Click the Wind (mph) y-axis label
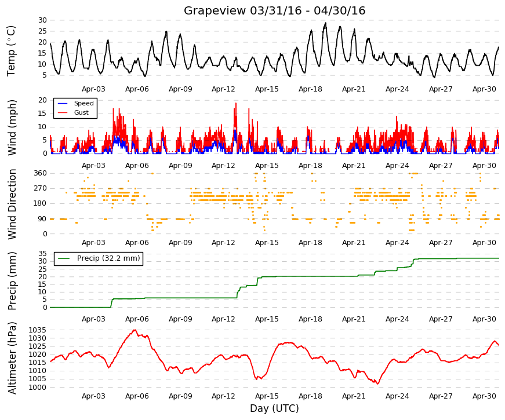 [x=12, y=128]
